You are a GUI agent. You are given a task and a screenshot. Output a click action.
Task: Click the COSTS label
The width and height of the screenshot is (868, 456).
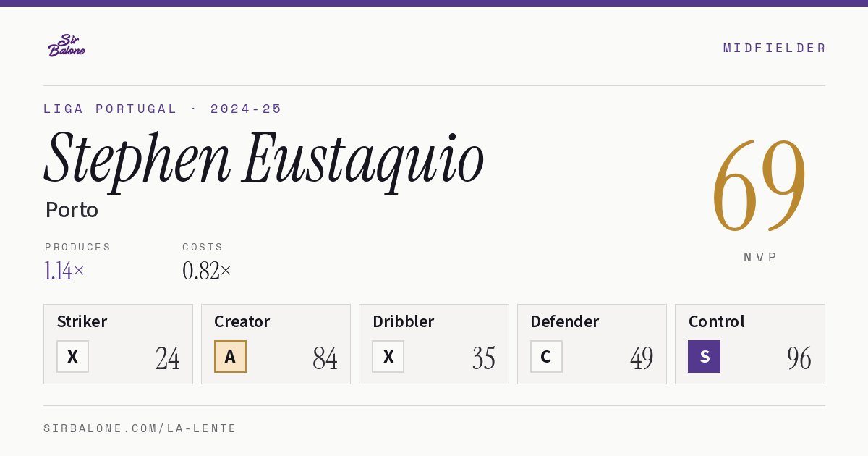[x=203, y=247]
